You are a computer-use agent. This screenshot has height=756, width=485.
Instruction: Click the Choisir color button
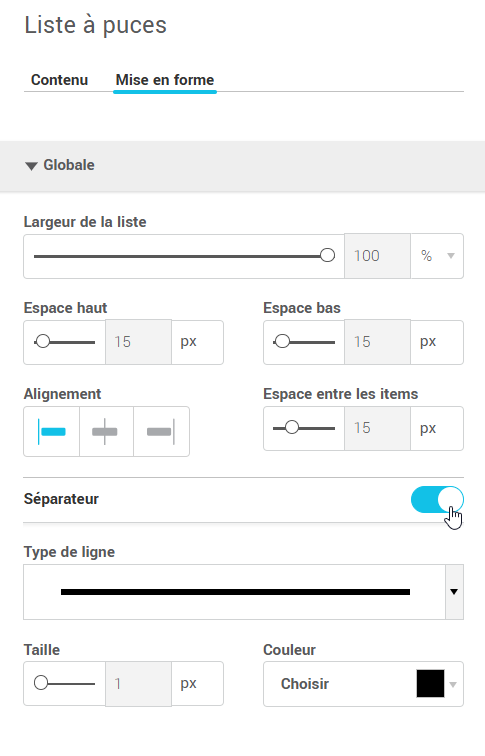point(305,684)
